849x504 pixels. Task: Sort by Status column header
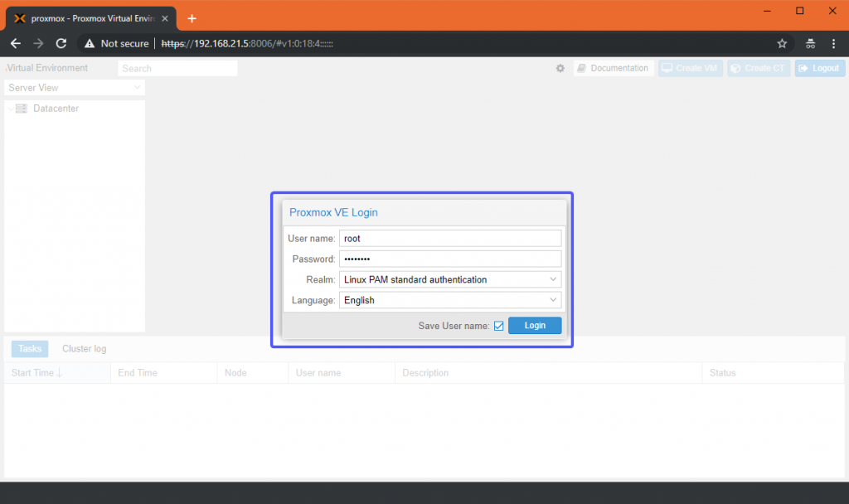tap(773, 373)
